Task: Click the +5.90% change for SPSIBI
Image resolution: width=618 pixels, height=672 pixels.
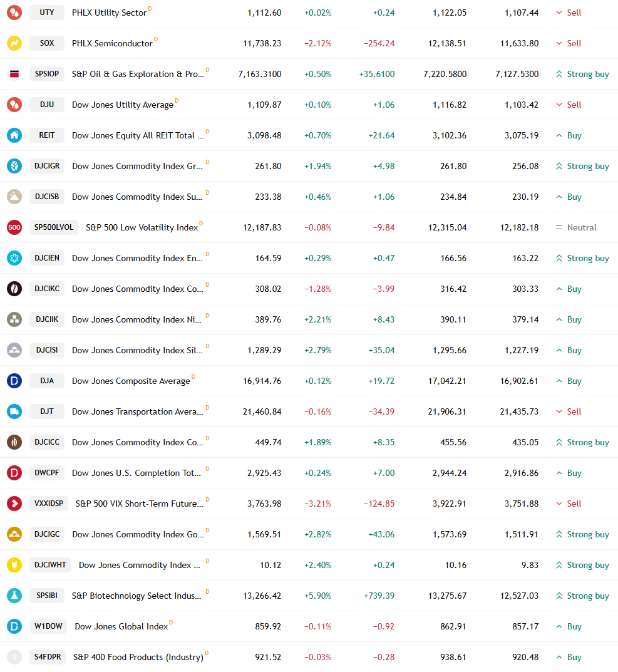Action: click(317, 596)
